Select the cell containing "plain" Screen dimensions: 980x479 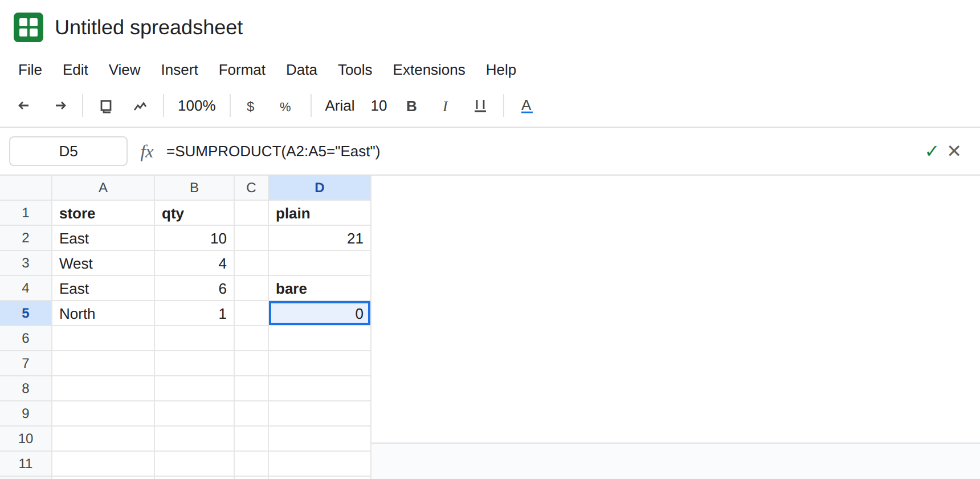(x=320, y=213)
